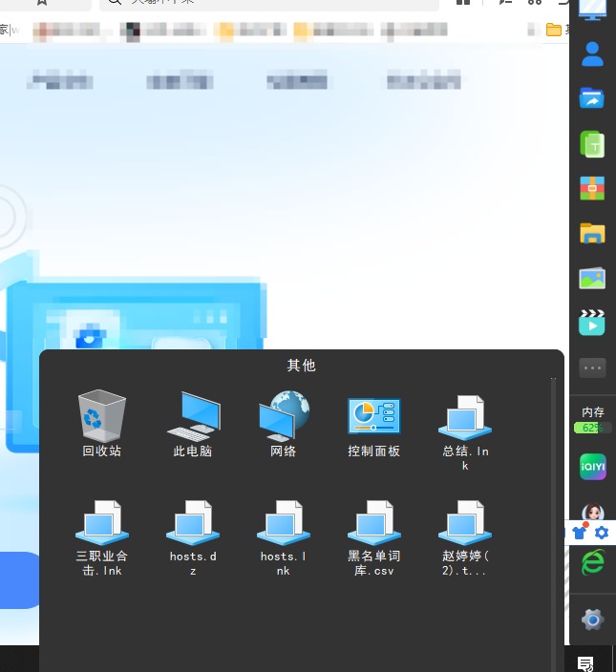Screen dimensions: 616x672
Task: Launch iQIYI from the sidebar
Action: click(x=592, y=467)
